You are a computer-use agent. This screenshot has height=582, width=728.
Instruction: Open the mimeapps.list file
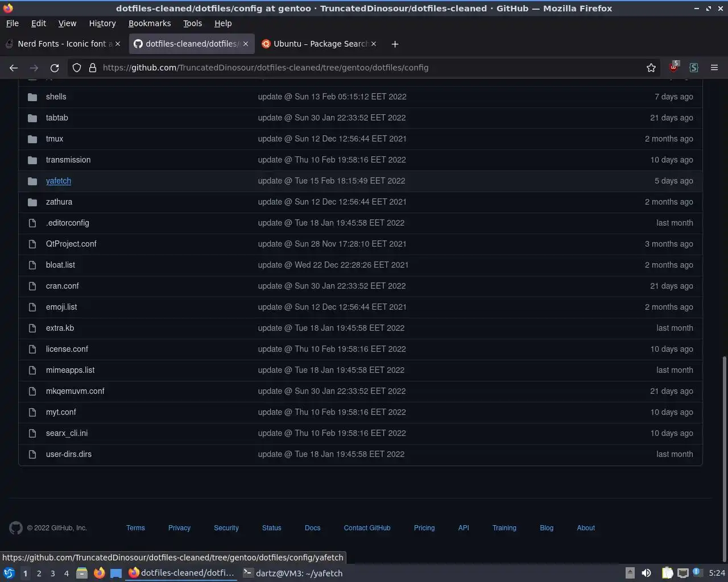click(x=71, y=370)
